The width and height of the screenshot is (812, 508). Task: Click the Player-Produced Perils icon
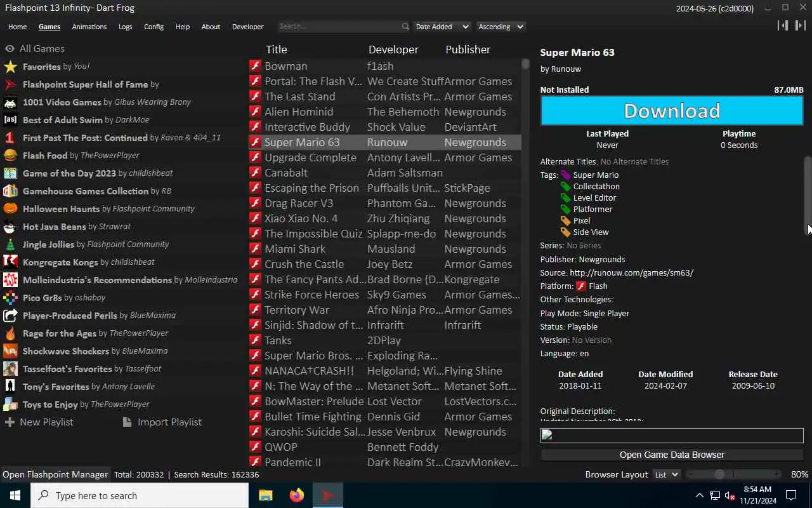point(10,316)
